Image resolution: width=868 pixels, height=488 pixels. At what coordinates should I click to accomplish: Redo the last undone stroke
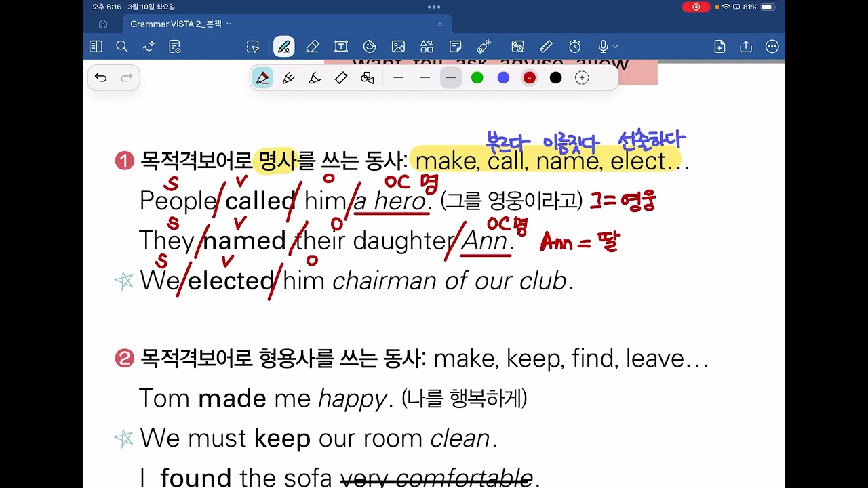click(126, 78)
